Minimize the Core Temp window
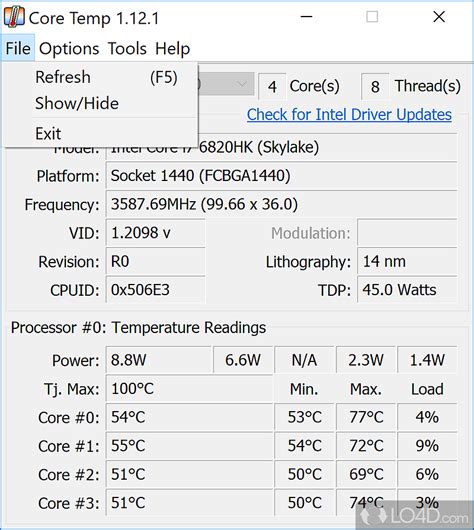 pyautogui.click(x=306, y=17)
